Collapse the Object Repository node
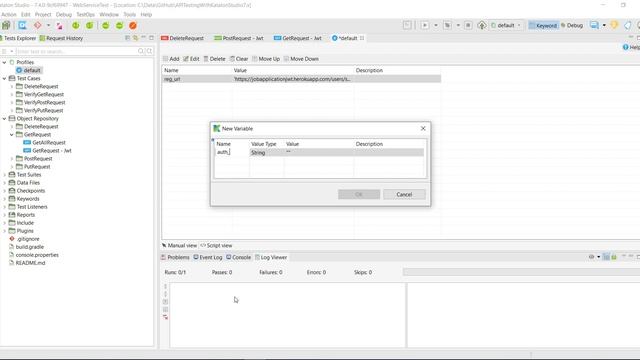This screenshot has width=640, height=360. [x=4, y=118]
